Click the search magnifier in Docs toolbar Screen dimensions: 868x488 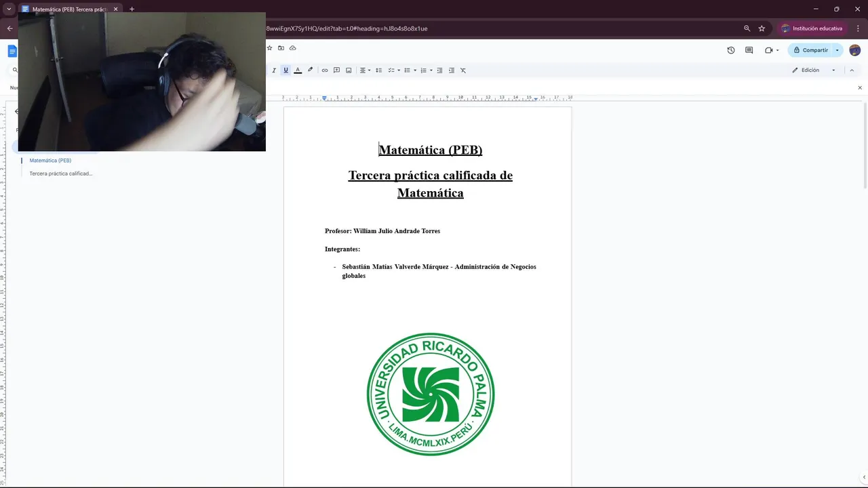15,70
